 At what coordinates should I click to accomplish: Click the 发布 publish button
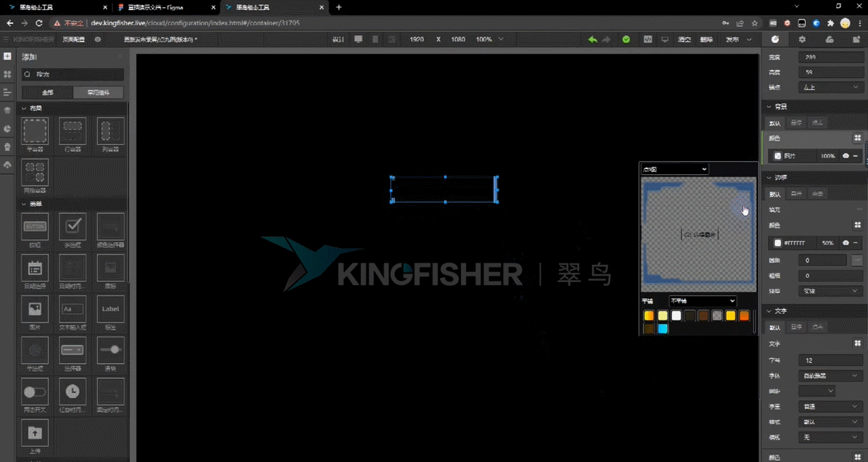coord(732,39)
